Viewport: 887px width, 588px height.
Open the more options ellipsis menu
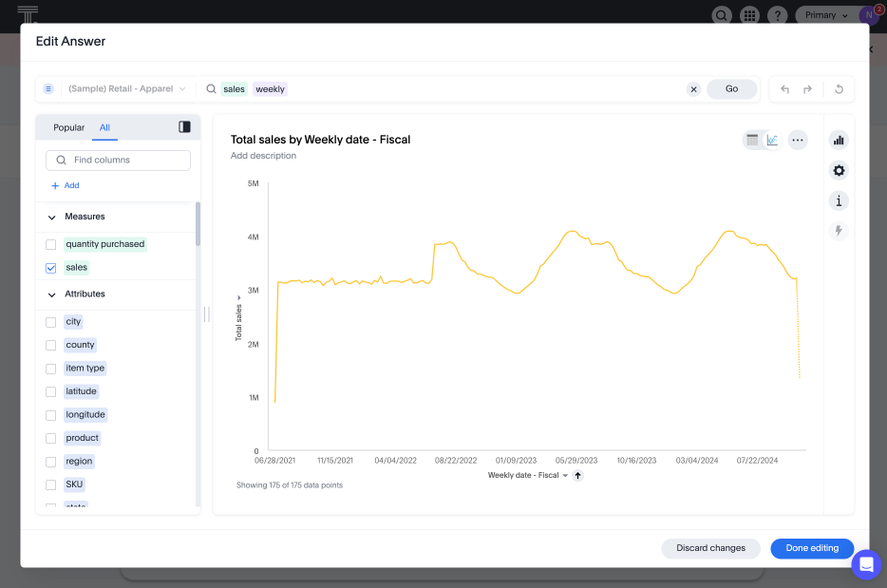(798, 141)
